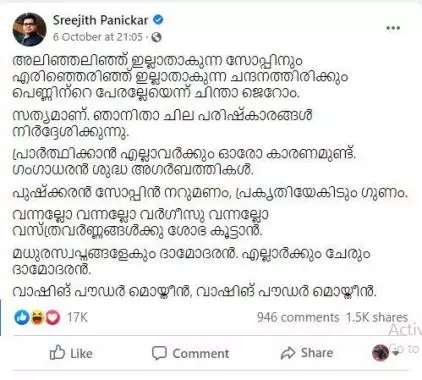The width and height of the screenshot is (422, 380).
Task: Click the laughing face reaction icon
Action: pos(37,317)
